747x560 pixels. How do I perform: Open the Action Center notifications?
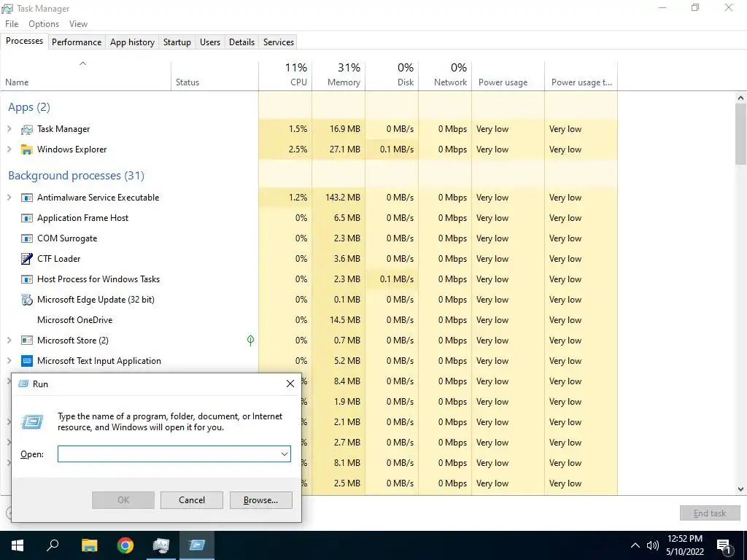724,546
